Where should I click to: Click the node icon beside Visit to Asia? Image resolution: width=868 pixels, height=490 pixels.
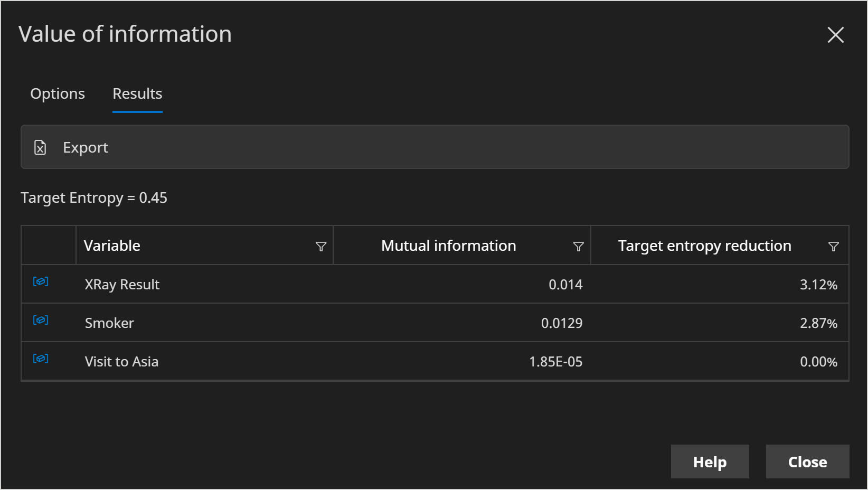pos(41,359)
